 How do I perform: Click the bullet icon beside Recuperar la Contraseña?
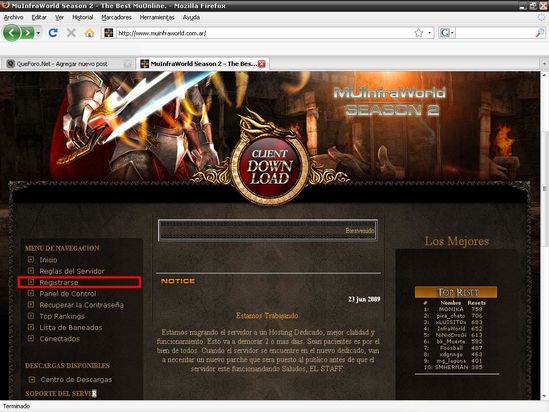pyautogui.click(x=31, y=305)
